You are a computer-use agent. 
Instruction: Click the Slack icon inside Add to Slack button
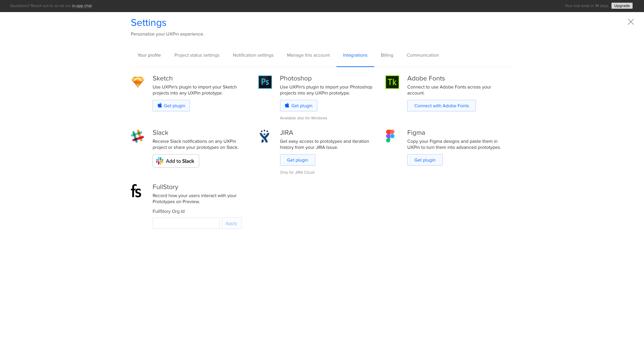click(160, 161)
